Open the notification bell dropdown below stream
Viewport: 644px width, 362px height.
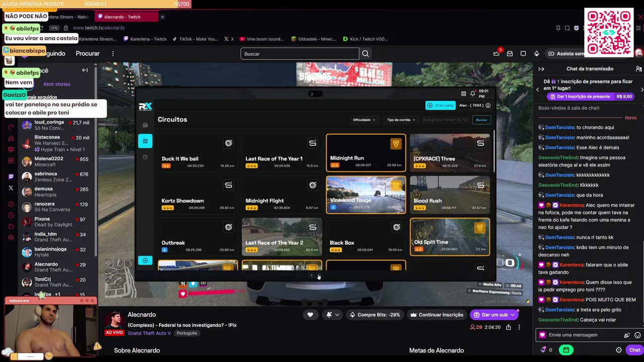click(333, 315)
